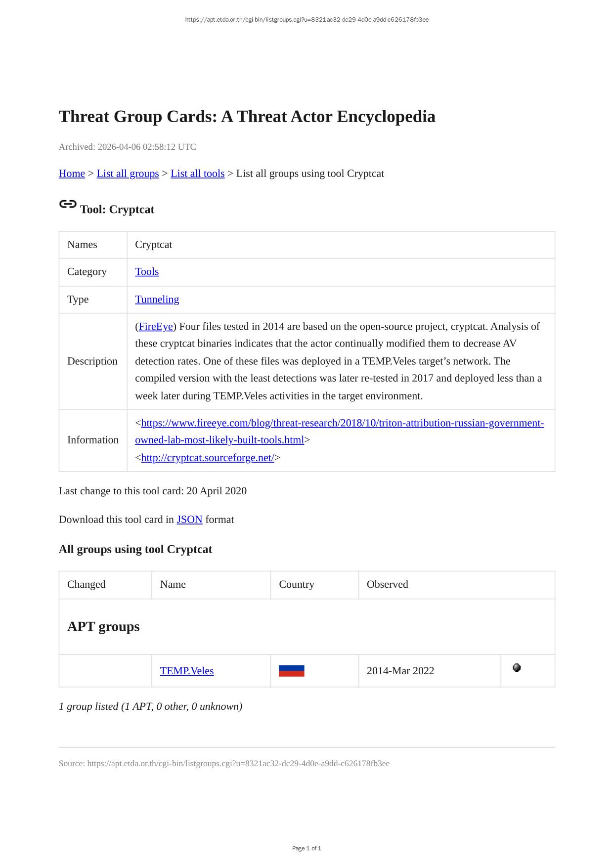Open the cryptcat.sourceforge.net link
This screenshot has height=868, width=614.
pos(208,458)
